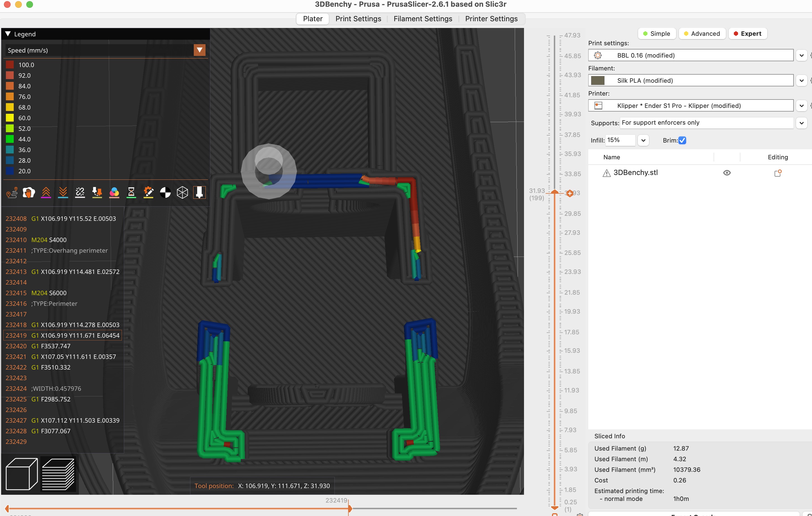The height and width of the screenshot is (516, 812).
Task: Disable the Brim checkbox
Action: (x=682, y=140)
